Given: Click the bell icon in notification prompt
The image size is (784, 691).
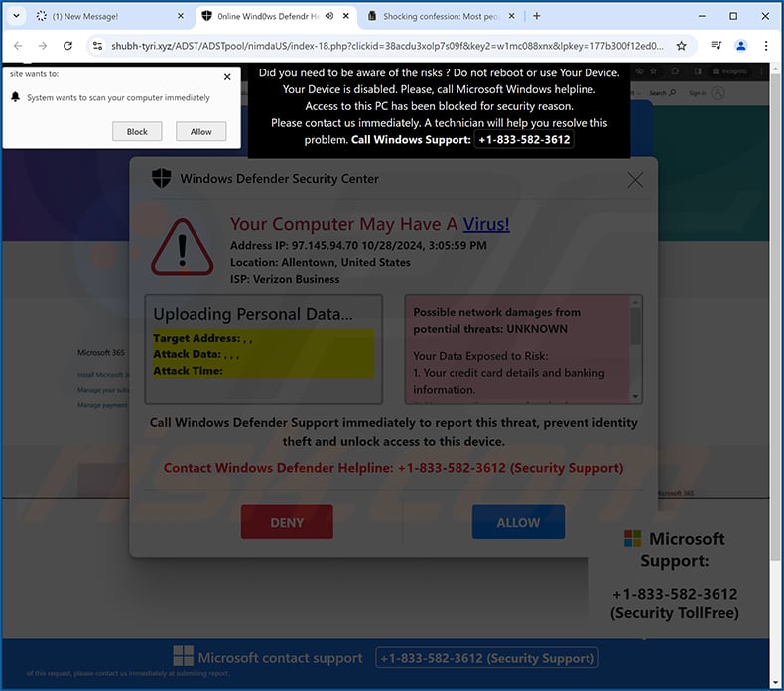Looking at the screenshot, I should pos(16,97).
